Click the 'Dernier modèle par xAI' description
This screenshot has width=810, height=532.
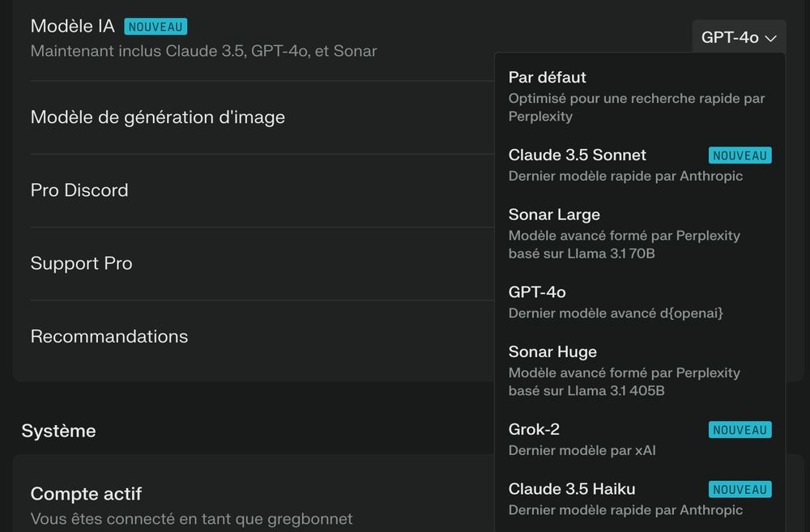click(x=582, y=450)
